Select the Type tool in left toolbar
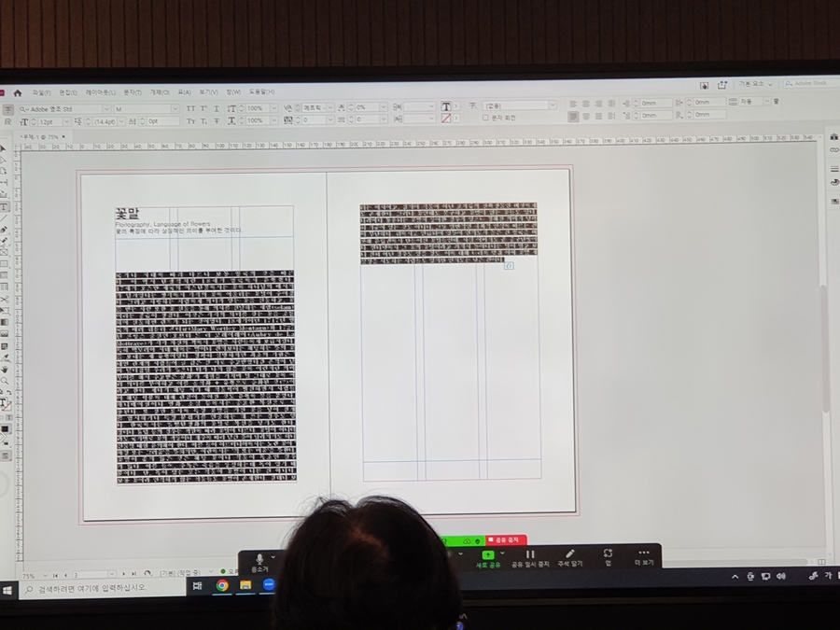 [5, 206]
